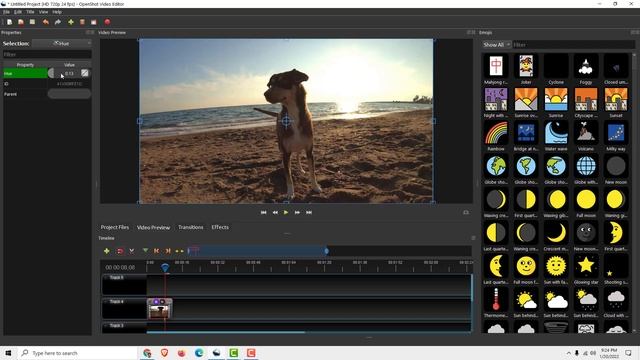Jump to end of the video preview
Screen dimensions: 640x360
[x=309, y=212]
